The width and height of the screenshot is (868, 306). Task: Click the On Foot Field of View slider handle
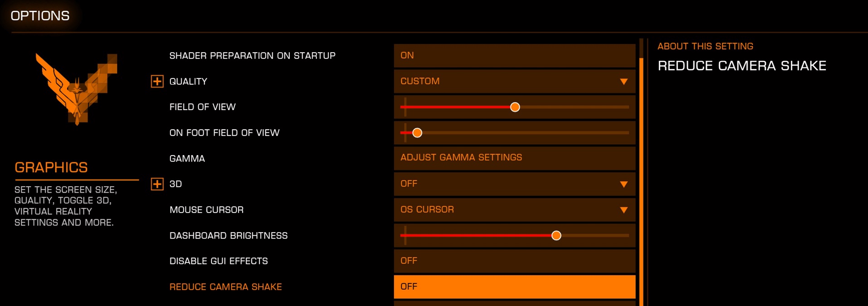click(417, 133)
